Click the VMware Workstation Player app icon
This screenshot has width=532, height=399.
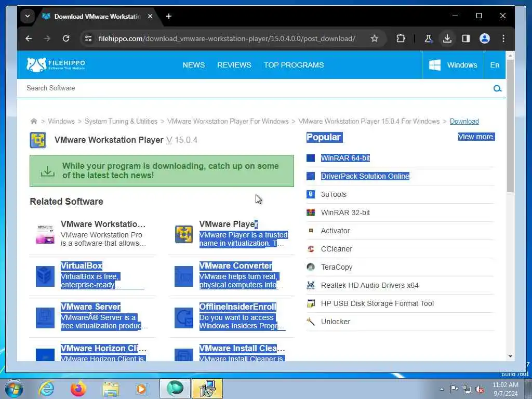coord(38,140)
